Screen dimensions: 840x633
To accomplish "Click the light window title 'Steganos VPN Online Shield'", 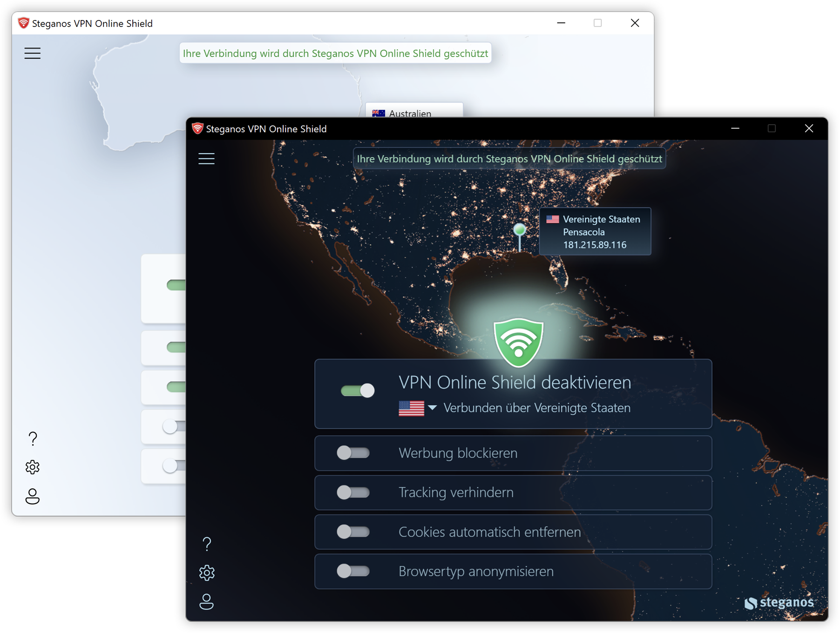I will [x=92, y=23].
